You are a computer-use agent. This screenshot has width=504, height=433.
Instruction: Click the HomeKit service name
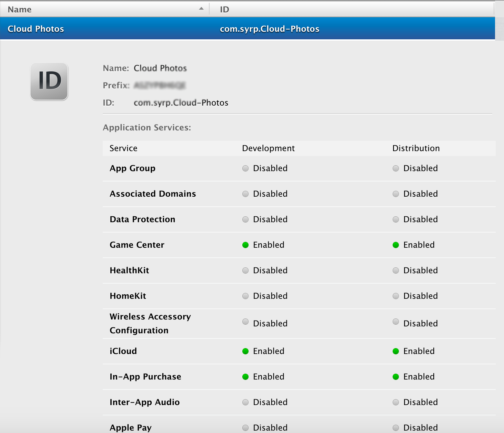128,296
